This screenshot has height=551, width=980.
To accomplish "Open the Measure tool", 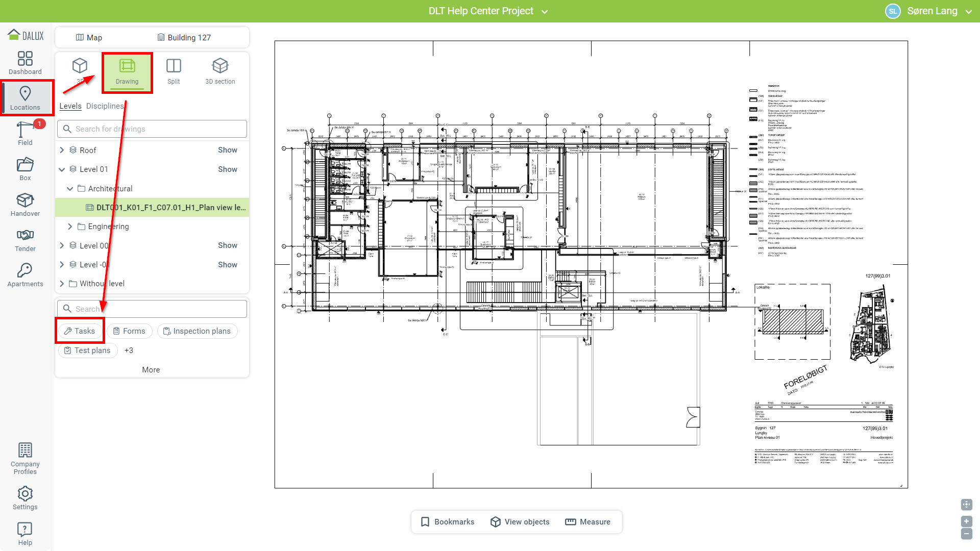I will pyautogui.click(x=588, y=522).
